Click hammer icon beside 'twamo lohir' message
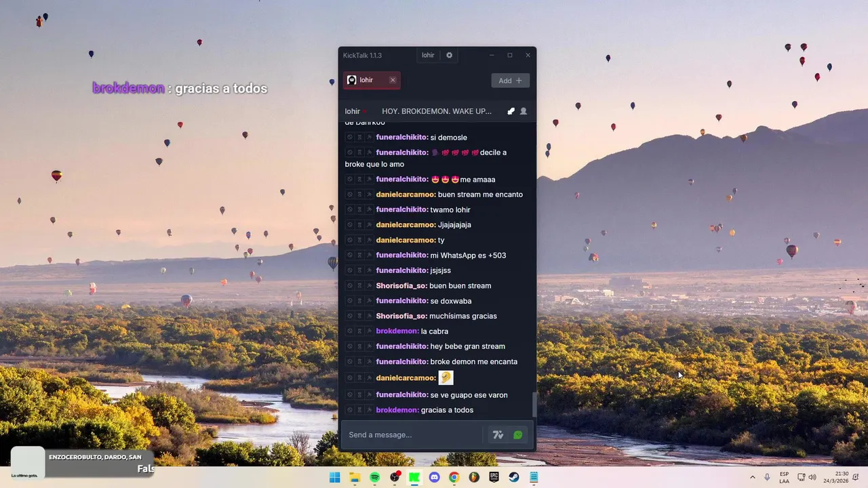The width and height of the screenshot is (868, 488). coord(369,210)
